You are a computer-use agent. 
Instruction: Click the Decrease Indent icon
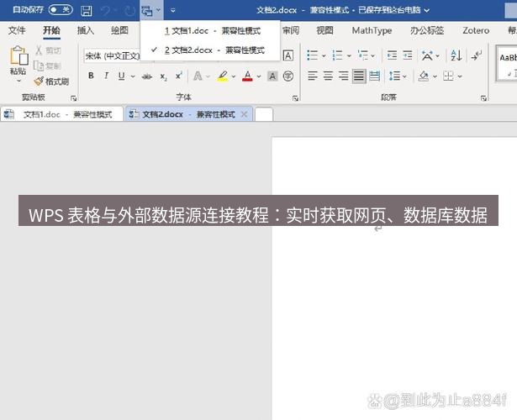[392, 55]
